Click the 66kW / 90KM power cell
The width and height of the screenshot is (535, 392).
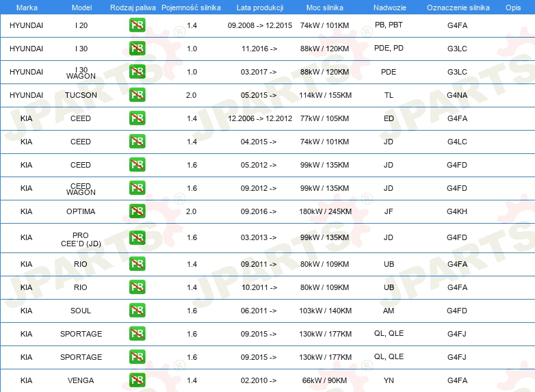pyautogui.click(x=324, y=380)
